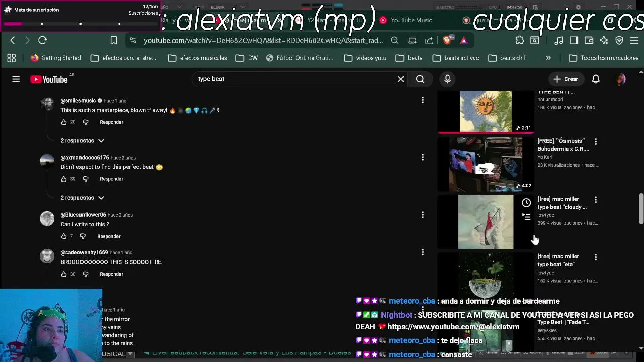The height and width of the screenshot is (362, 644).
Task: Toggle the browser sidebar panel icon
Action: click(574, 40)
